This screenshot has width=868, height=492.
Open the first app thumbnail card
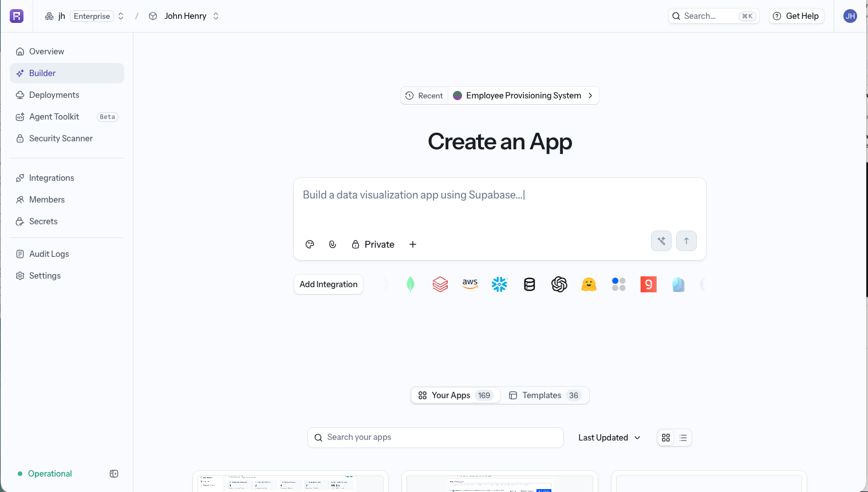[290, 482]
